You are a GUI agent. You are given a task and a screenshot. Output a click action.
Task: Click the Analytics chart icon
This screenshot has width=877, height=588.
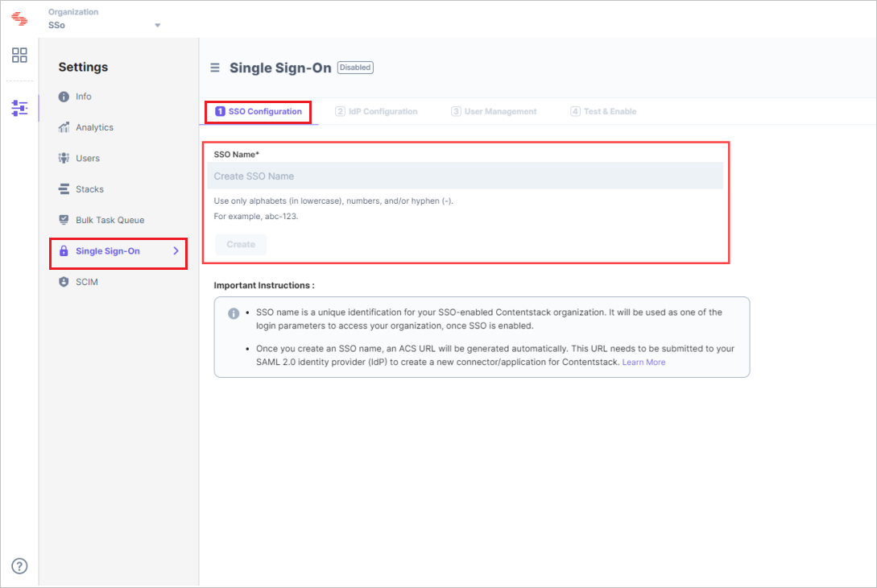tap(64, 126)
